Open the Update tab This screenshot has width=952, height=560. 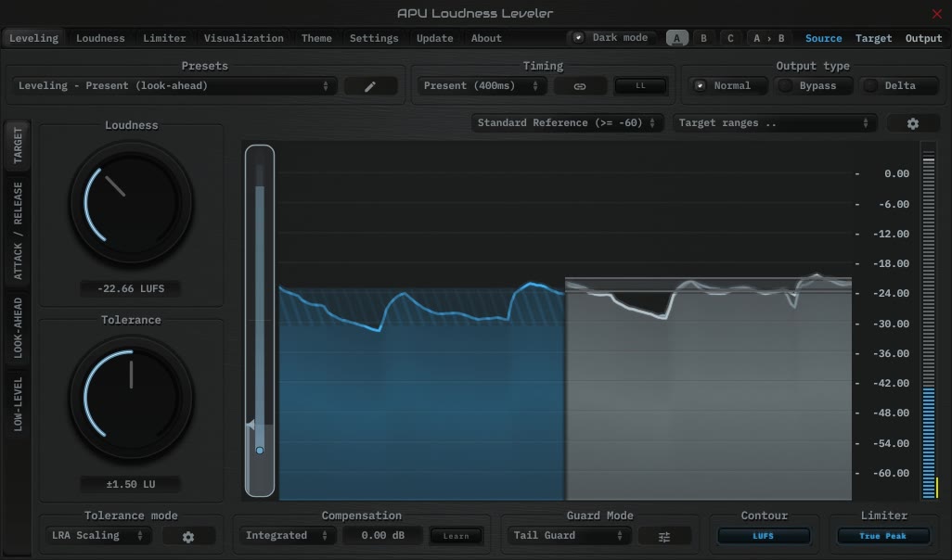coord(435,38)
